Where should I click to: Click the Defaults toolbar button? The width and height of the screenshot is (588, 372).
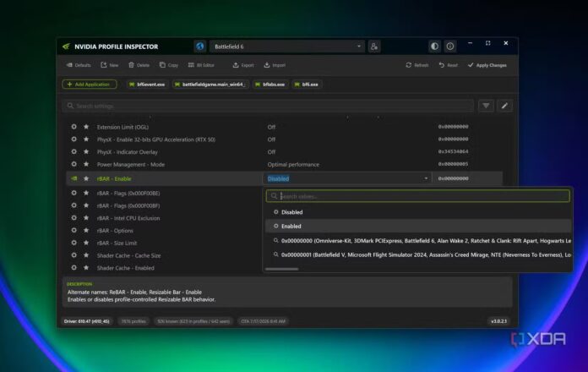pos(79,65)
